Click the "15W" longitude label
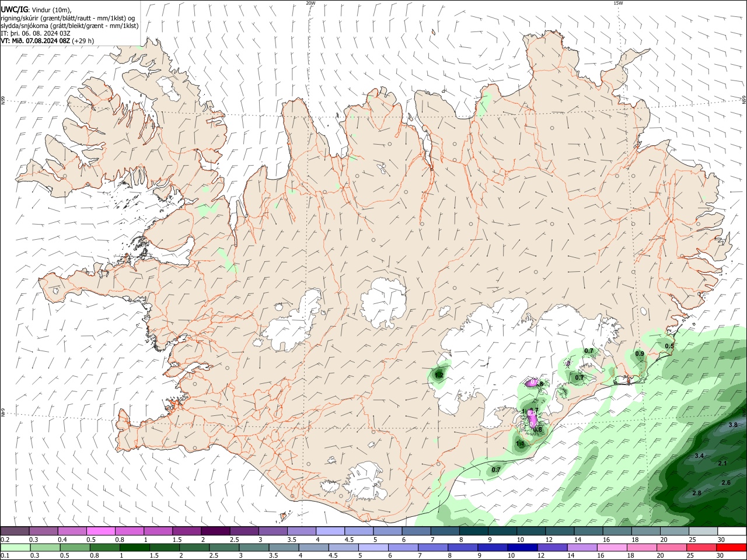The width and height of the screenshot is (747, 560). point(618,3)
